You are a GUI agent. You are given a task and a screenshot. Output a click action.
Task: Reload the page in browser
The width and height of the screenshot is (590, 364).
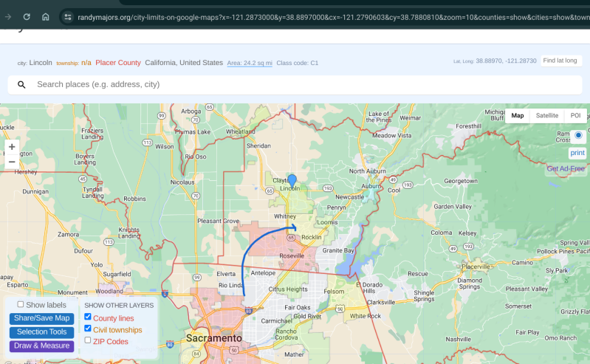pos(27,17)
